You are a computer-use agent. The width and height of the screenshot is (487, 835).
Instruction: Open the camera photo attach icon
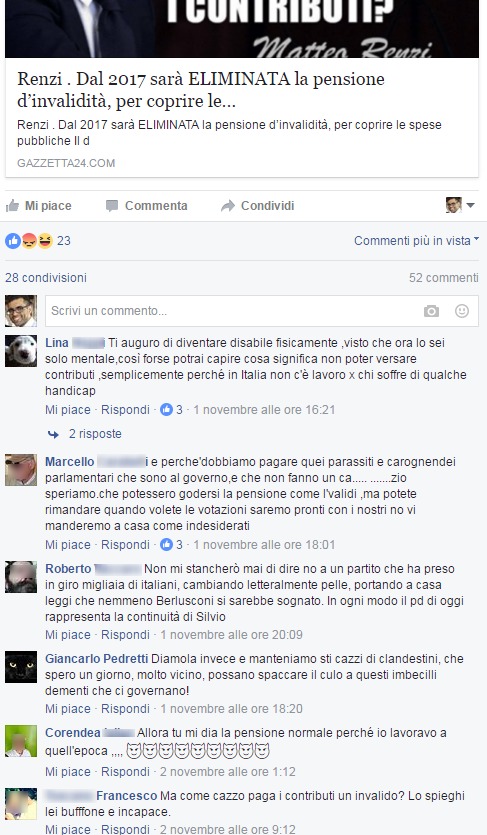click(x=431, y=311)
